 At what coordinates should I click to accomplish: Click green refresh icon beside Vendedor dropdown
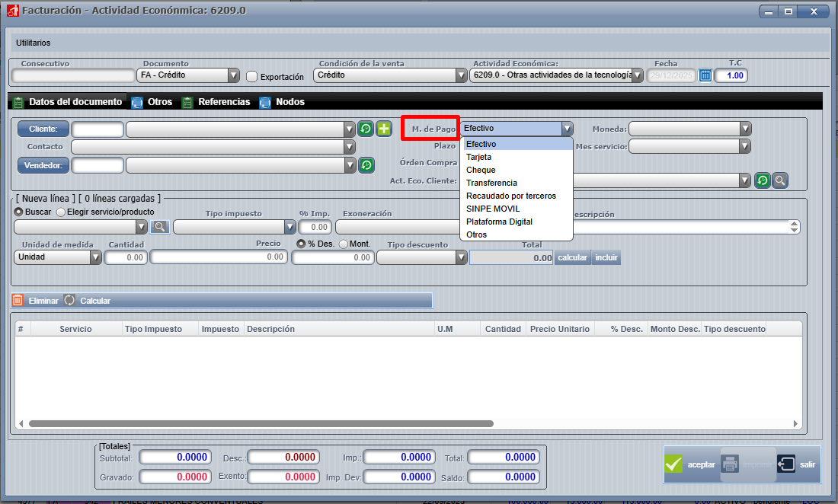click(366, 164)
